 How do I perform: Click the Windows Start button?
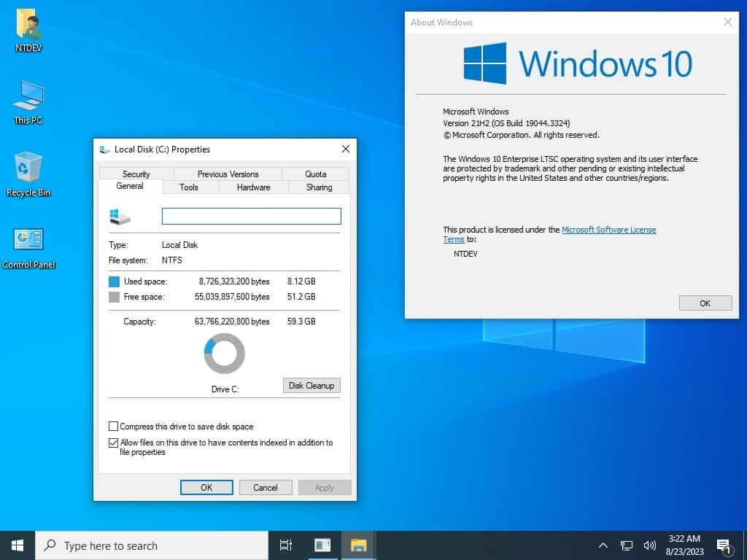[x=18, y=545]
